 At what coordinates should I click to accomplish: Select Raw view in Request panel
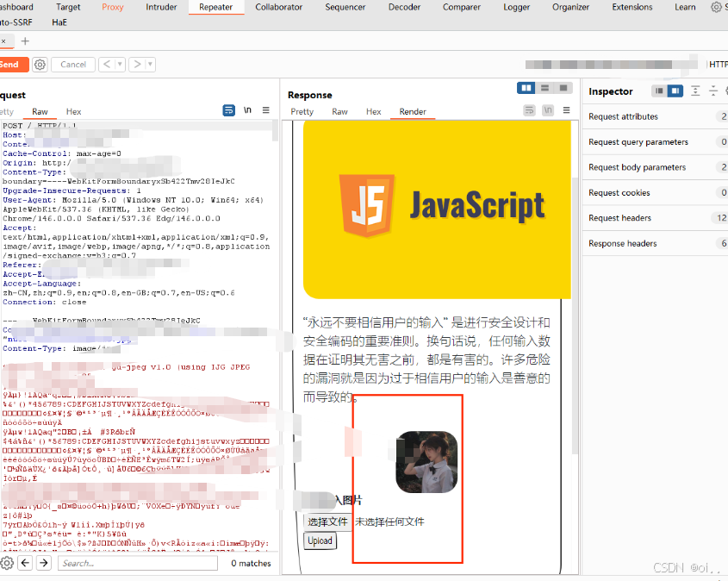40,111
